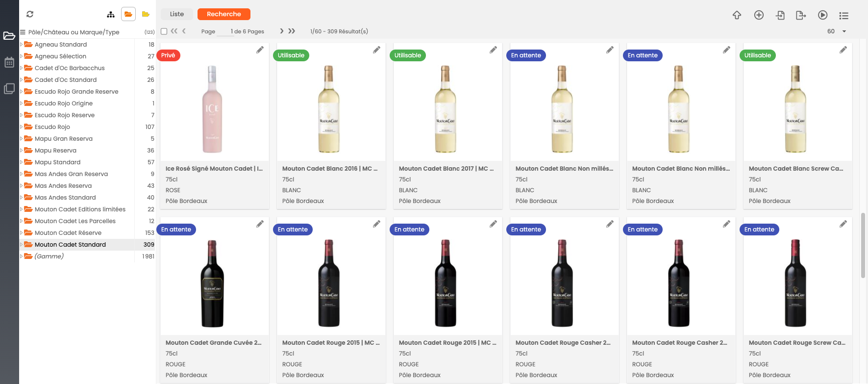Click En attente badge on Grande Cuvée card
Screen dimensions: 868x384
coord(176,230)
